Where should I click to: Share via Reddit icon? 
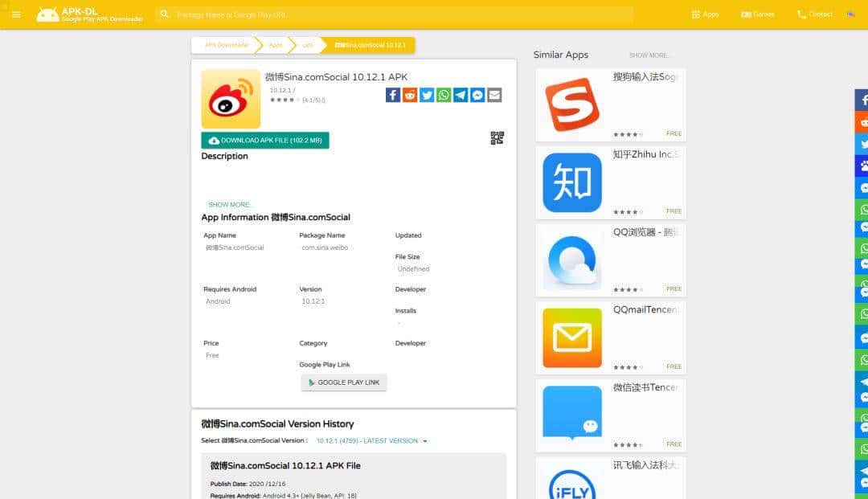(x=410, y=94)
